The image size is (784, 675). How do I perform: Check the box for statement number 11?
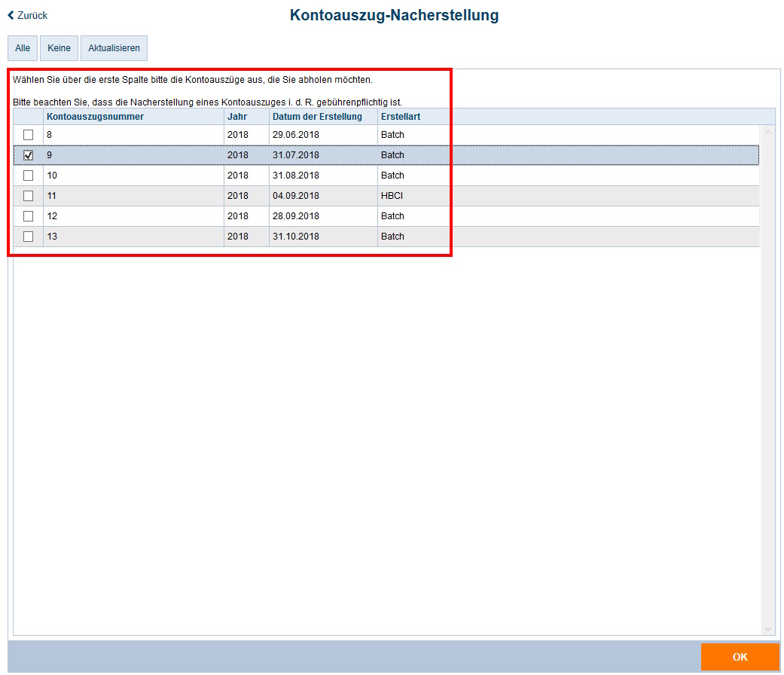(x=27, y=195)
